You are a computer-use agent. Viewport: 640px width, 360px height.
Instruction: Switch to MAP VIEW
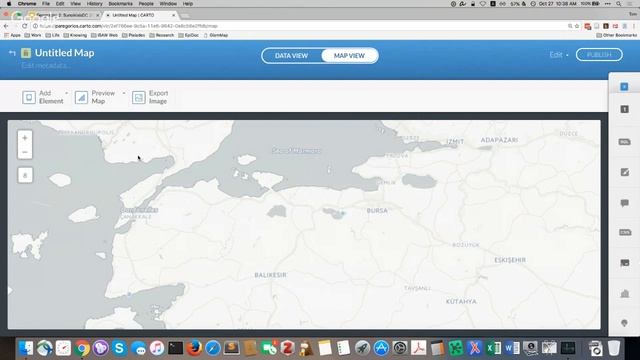(x=349, y=56)
